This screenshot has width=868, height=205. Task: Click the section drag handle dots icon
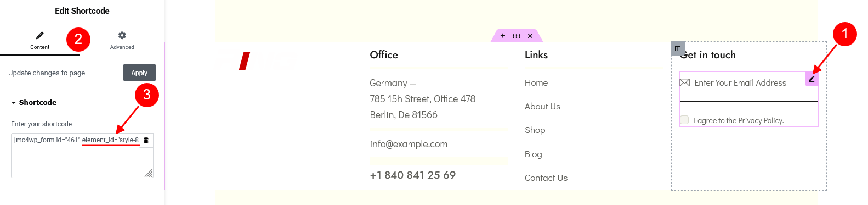point(517,36)
